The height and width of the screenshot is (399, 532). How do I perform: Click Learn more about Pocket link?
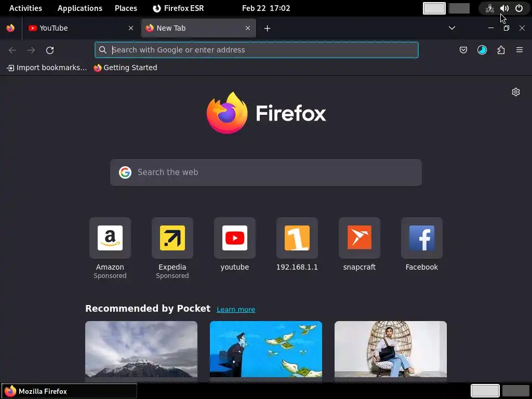pyautogui.click(x=236, y=310)
